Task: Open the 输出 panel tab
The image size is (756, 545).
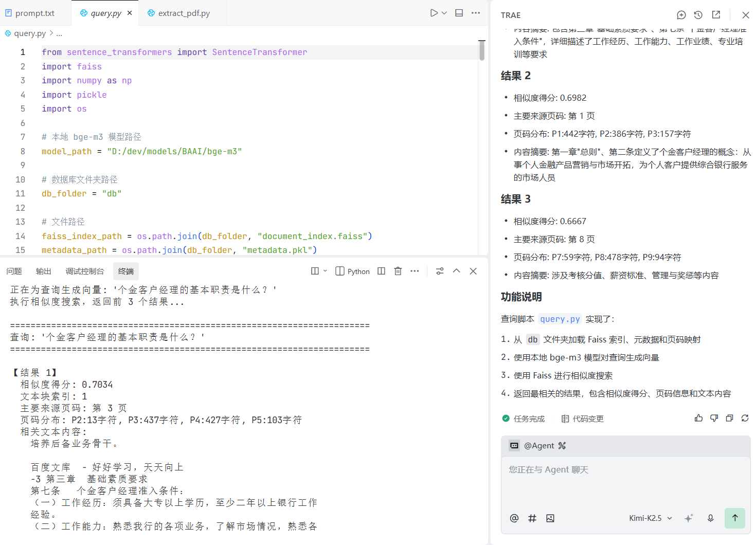Action: point(44,271)
